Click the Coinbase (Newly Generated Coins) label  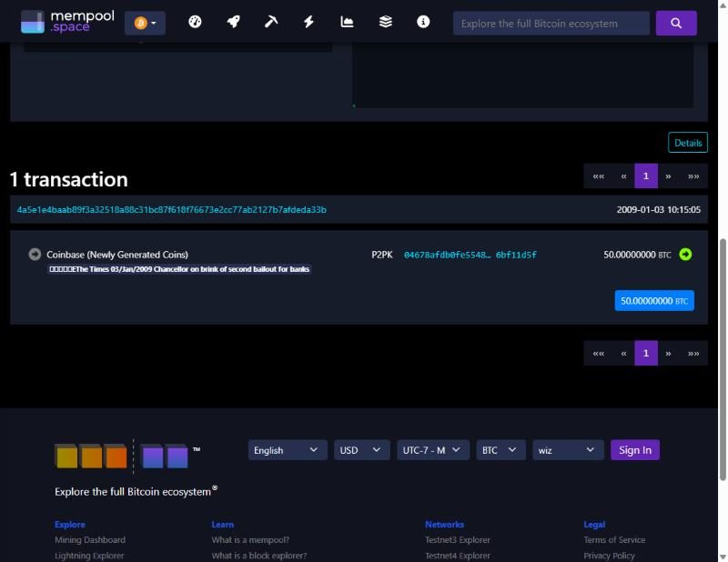pos(117,255)
